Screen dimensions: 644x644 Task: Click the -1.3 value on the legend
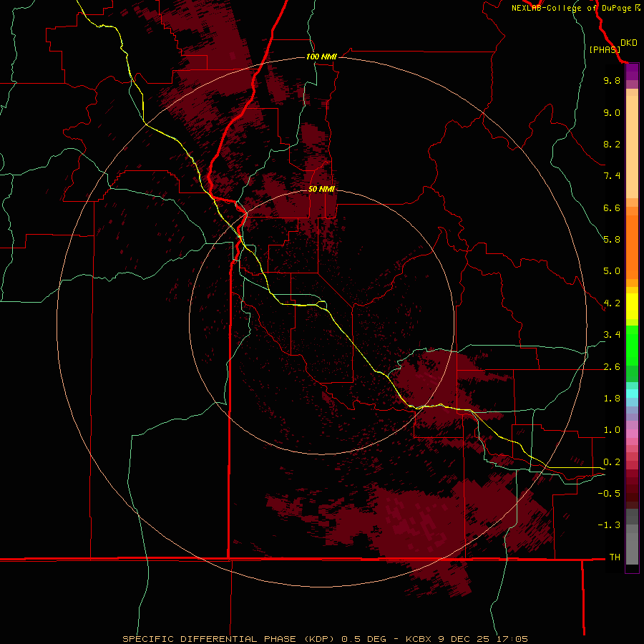pyautogui.click(x=609, y=525)
